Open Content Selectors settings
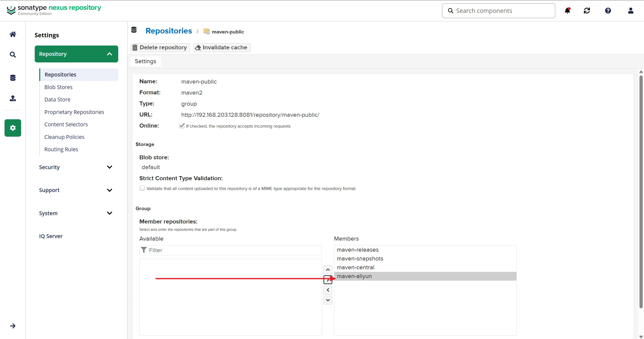Image resolution: width=644 pixels, height=339 pixels. click(x=66, y=124)
